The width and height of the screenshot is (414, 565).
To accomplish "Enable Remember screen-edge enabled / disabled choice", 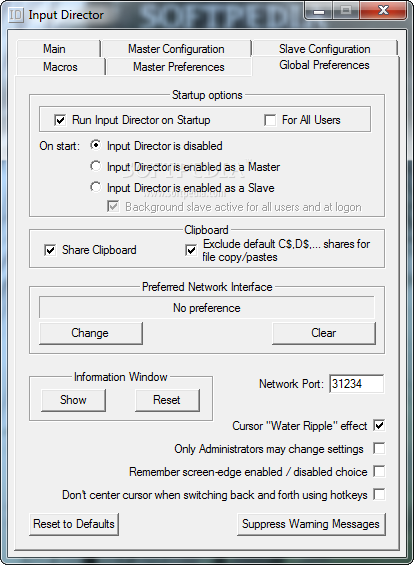I will tap(379, 471).
